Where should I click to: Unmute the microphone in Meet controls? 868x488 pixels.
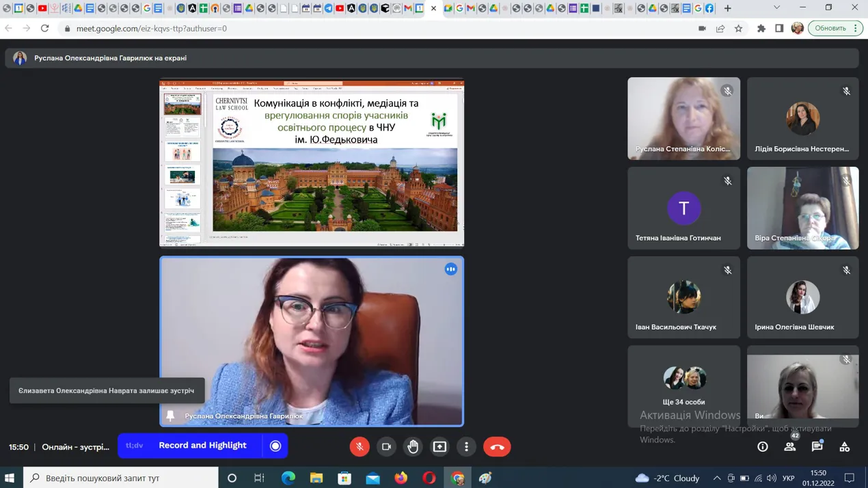tap(360, 446)
